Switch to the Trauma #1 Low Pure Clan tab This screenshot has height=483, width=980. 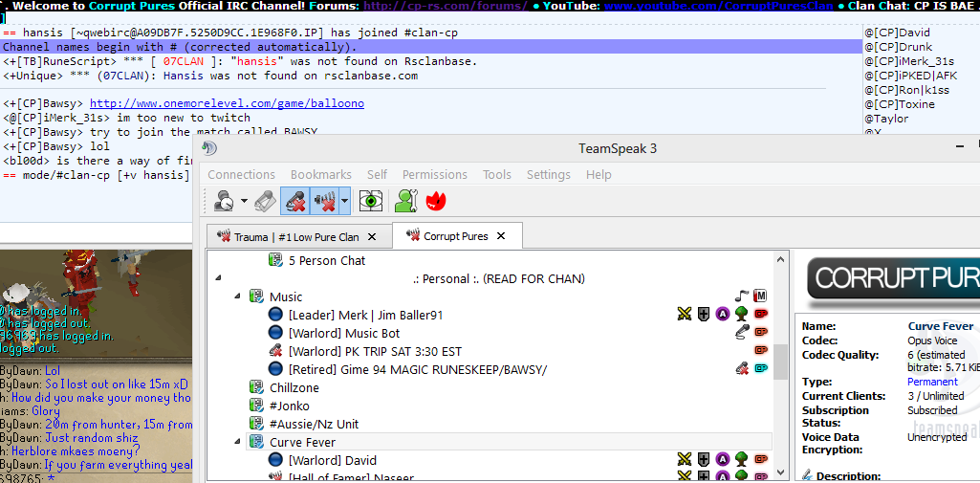click(296, 237)
